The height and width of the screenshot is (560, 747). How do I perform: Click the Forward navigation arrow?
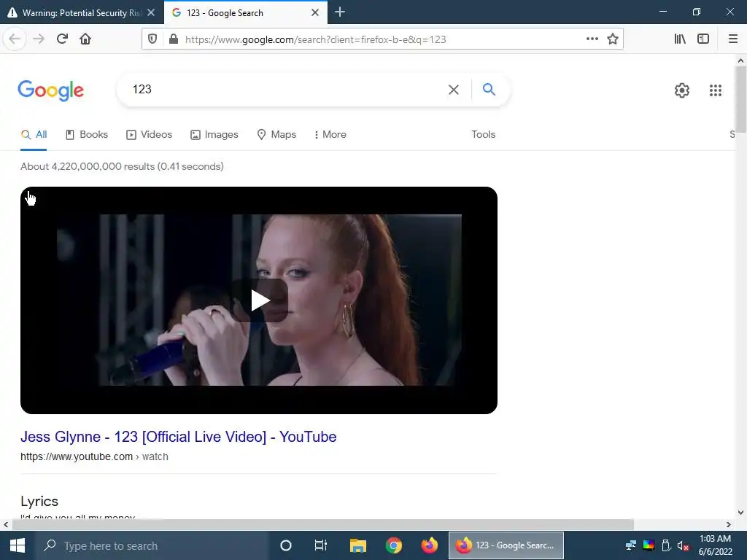[x=39, y=39]
